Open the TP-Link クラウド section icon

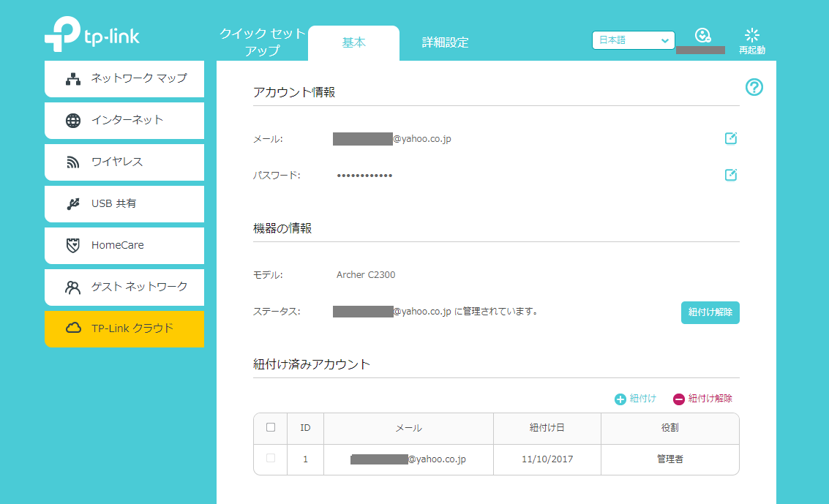click(x=72, y=329)
